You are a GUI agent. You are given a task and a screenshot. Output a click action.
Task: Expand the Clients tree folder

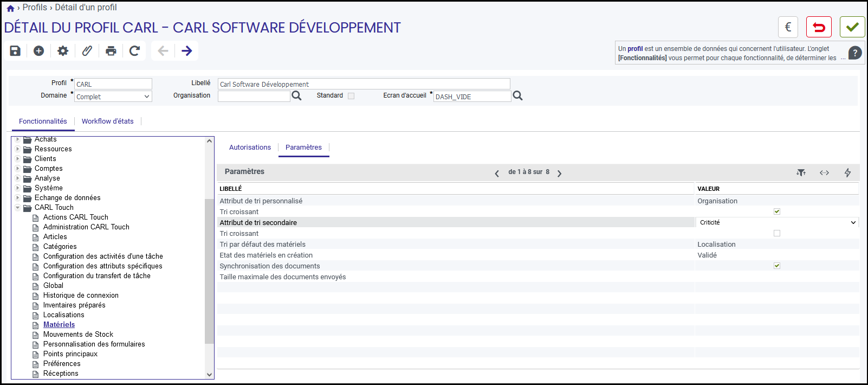pos(17,159)
